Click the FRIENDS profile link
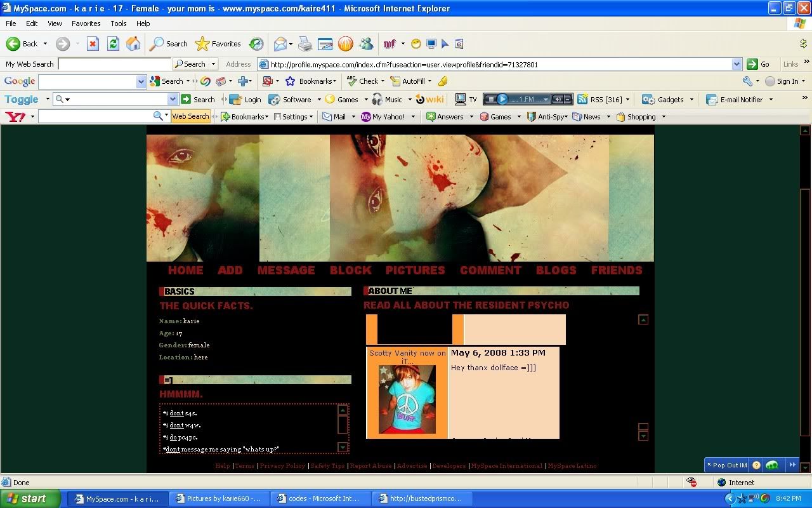 617,270
